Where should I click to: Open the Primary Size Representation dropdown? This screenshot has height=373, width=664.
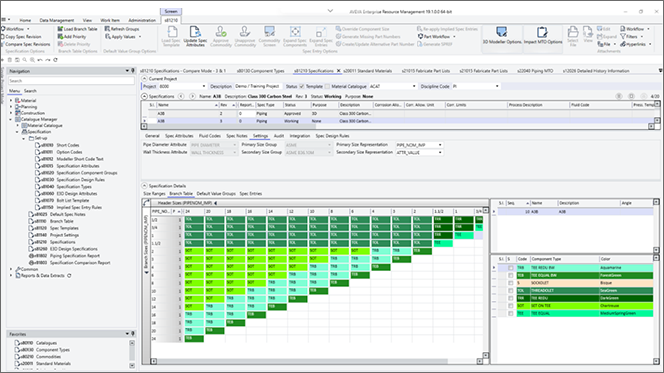coord(419,145)
